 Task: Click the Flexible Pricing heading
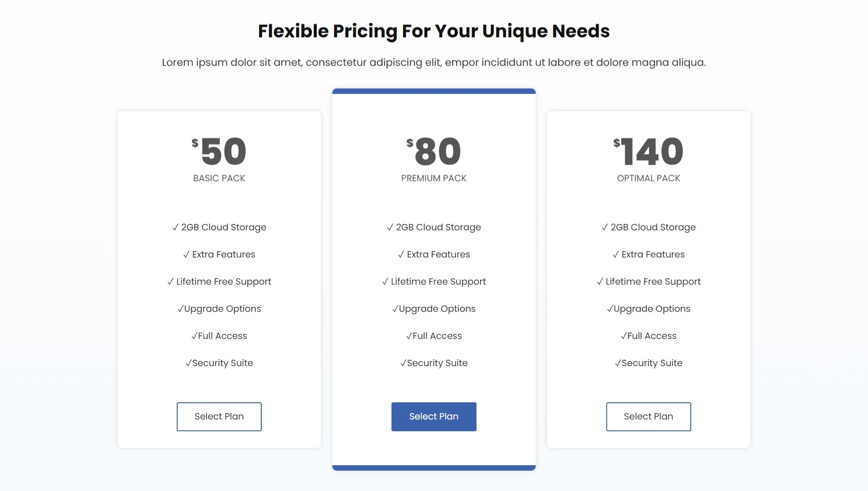tap(434, 31)
